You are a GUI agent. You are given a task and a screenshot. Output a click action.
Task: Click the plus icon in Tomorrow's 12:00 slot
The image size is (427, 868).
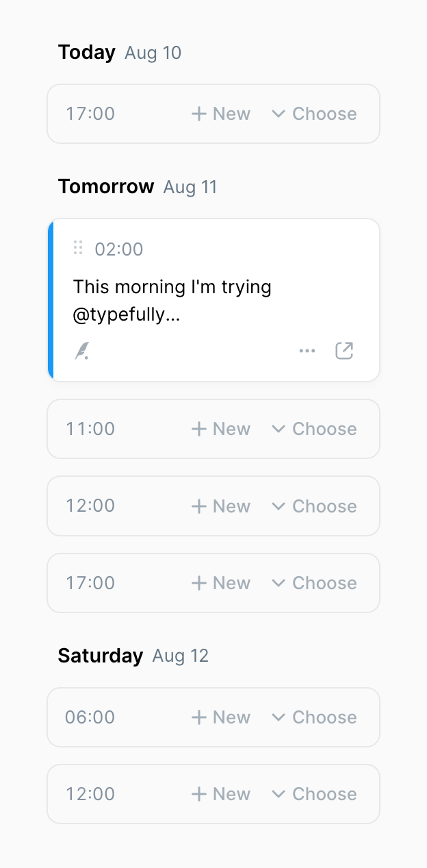click(x=198, y=506)
